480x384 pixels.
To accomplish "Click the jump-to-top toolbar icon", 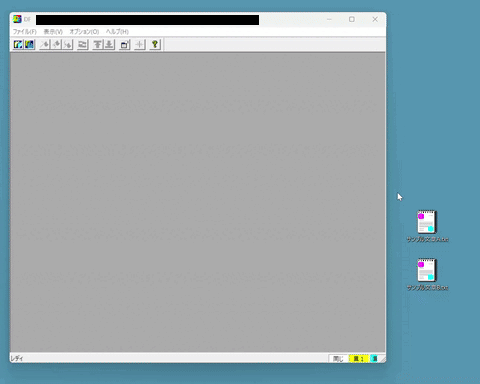I will 97,44.
